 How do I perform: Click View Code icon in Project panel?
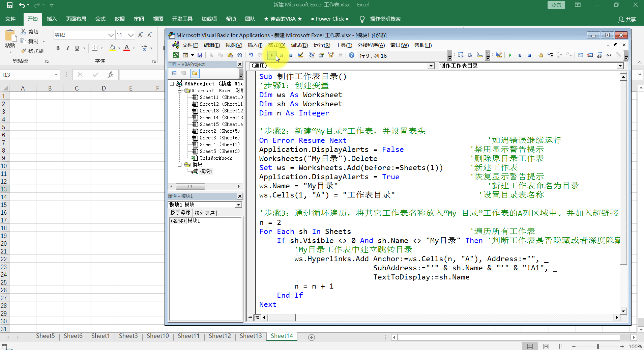click(174, 73)
